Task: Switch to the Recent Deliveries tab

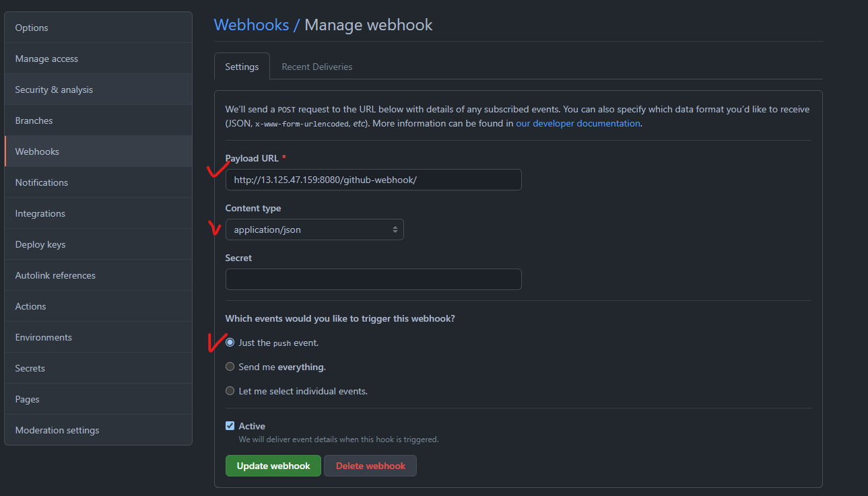Action: click(316, 67)
